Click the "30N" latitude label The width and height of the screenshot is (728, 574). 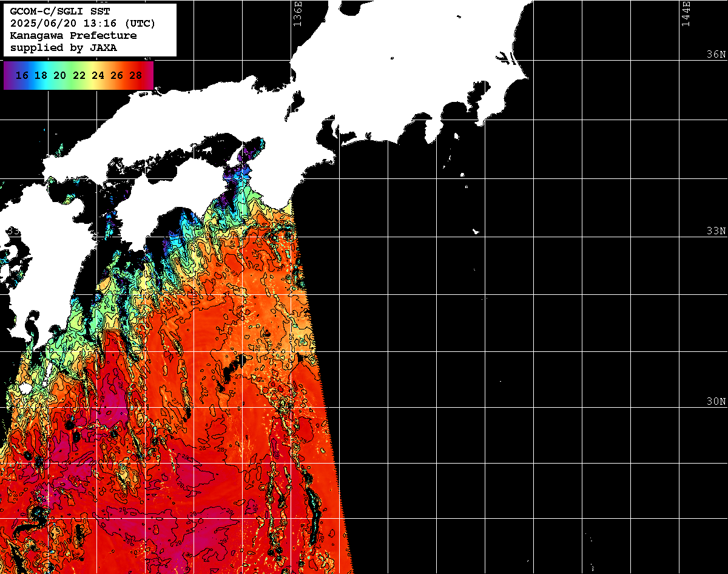click(x=716, y=402)
